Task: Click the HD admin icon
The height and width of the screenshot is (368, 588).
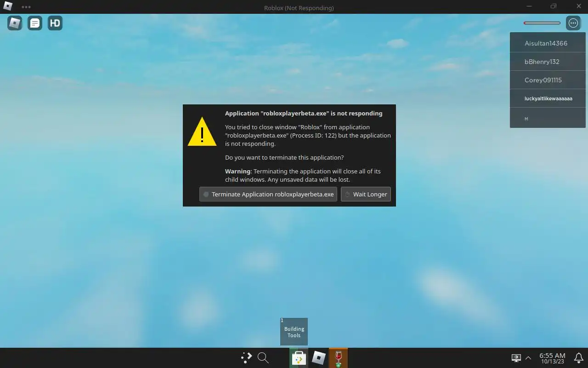Action: pos(55,23)
